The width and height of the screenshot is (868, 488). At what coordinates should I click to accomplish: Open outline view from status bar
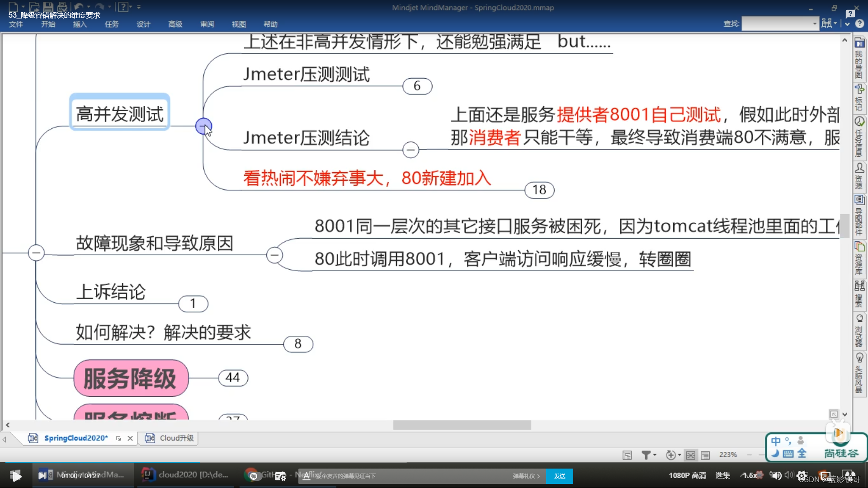pos(705,455)
